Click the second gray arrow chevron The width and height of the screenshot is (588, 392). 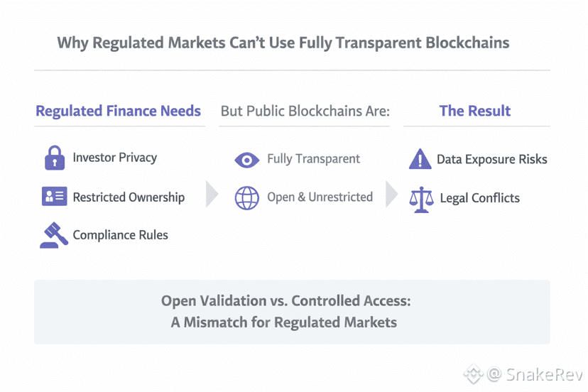[392, 193]
